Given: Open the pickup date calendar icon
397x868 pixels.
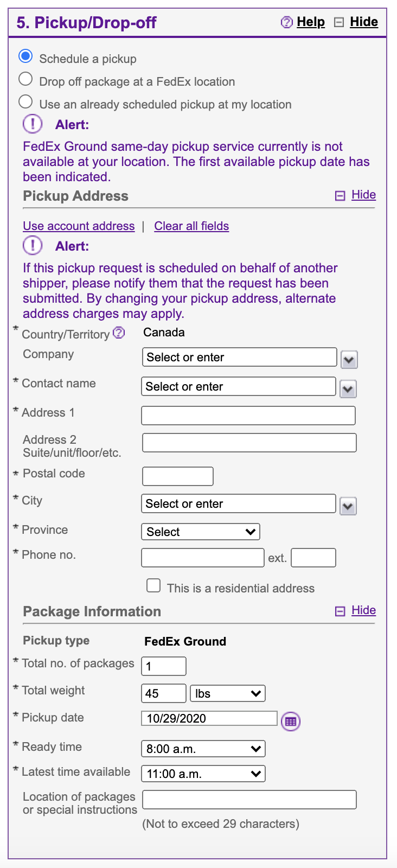Looking at the screenshot, I should (x=291, y=721).
